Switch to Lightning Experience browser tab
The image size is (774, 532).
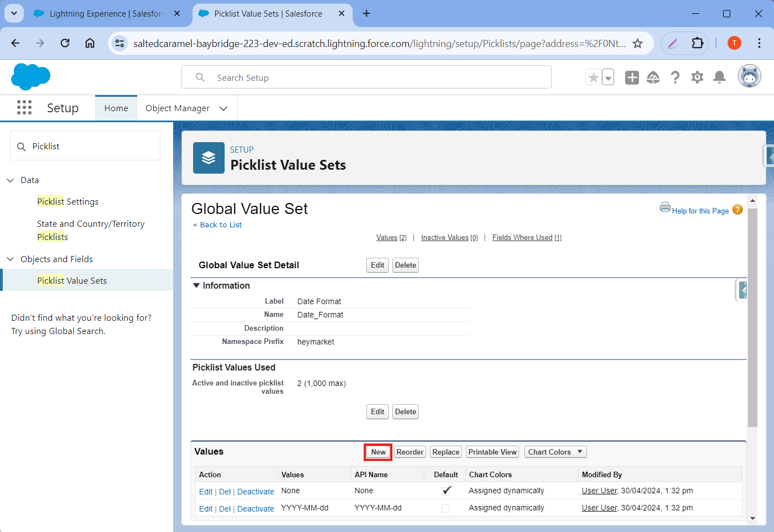coord(107,13)
